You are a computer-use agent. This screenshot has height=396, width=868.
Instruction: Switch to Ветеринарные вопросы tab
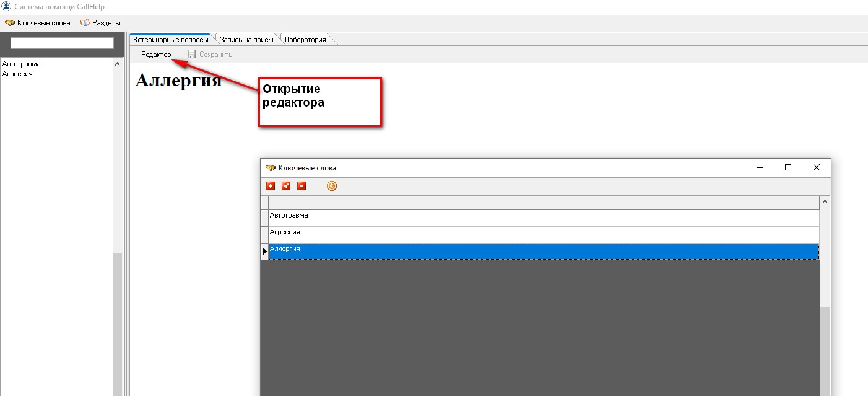click(171, 40)
